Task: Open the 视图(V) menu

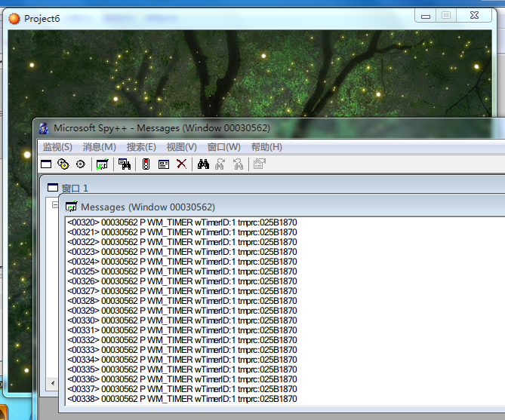Action: click(x=181, y=147)
